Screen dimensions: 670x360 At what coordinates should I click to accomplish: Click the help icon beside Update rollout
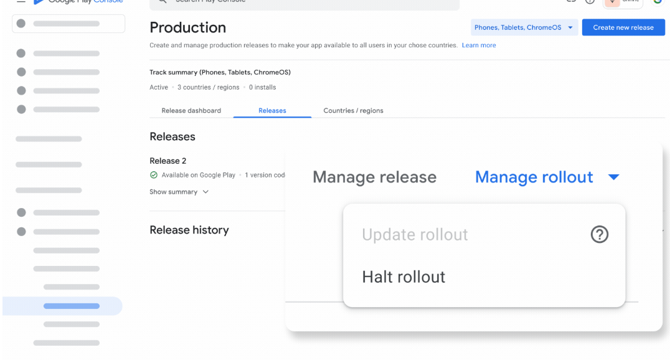tap(599, 234)
